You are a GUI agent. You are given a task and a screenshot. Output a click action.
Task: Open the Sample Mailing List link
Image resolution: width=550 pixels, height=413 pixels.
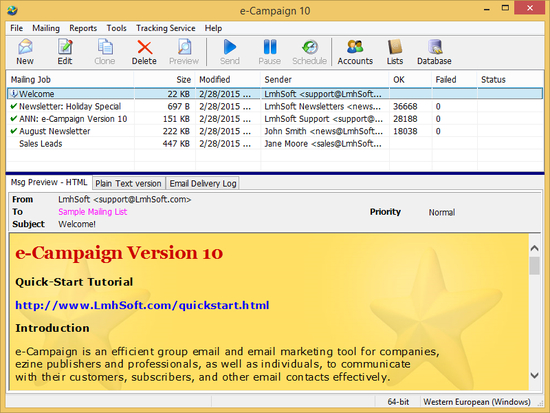[x=93, y=212]
